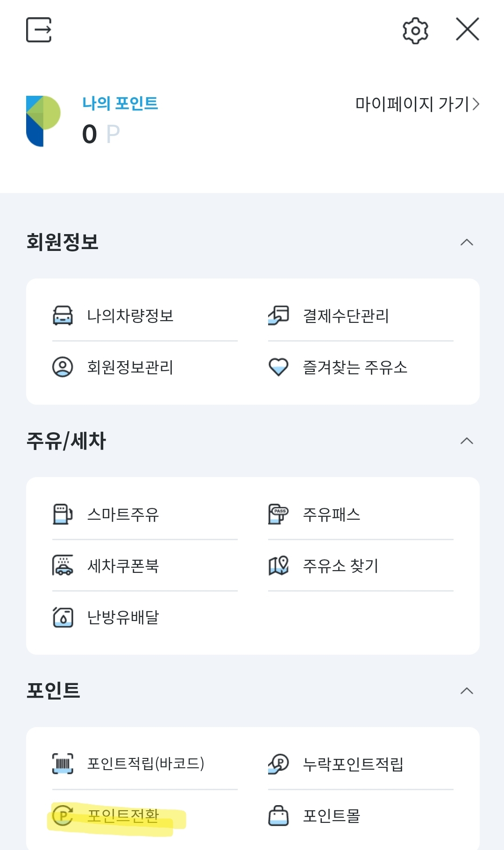The height and width of the screenshot is (850, 504).
Task: Collapse the 포인트 section chevron
Action: [467, 691]
